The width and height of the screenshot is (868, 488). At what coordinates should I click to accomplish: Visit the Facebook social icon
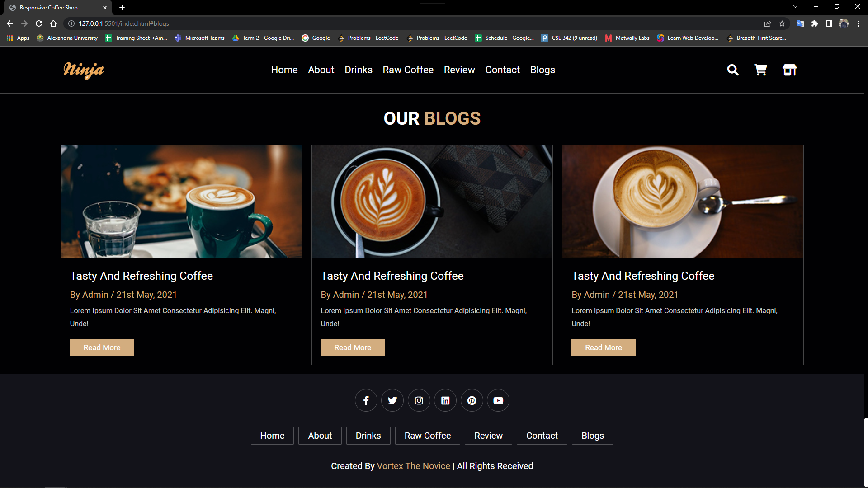366,400
